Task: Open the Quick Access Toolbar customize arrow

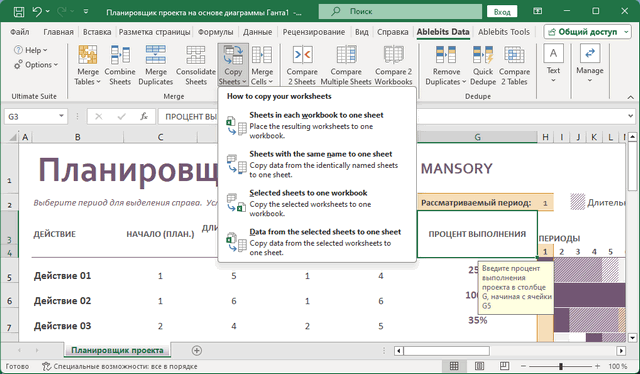Action: (86, 12)
